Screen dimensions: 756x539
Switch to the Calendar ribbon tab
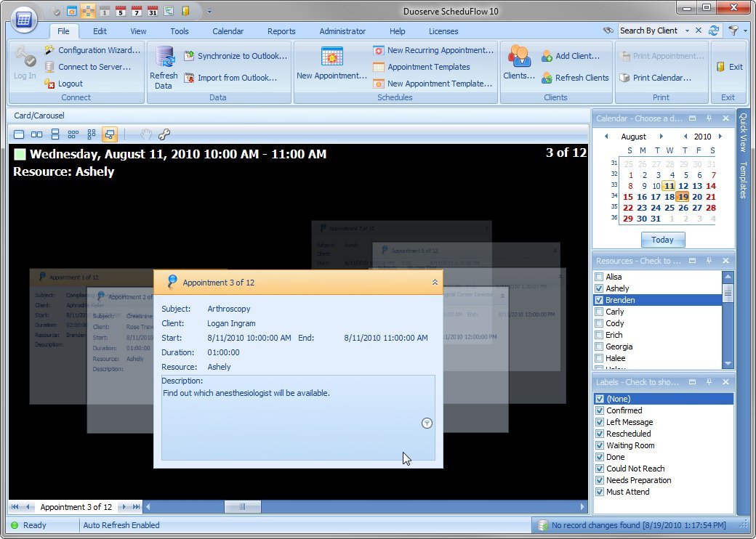[228, 31]
